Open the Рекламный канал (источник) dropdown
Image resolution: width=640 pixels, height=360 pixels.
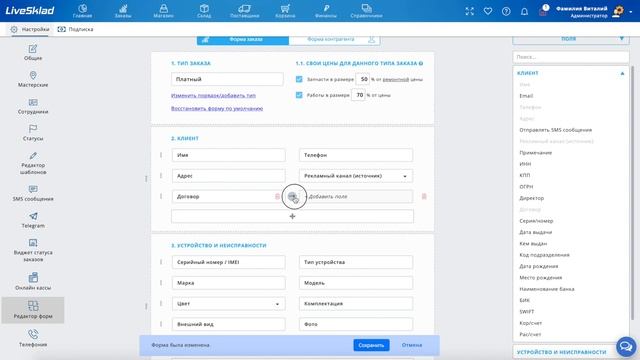(x=356, y=176)
